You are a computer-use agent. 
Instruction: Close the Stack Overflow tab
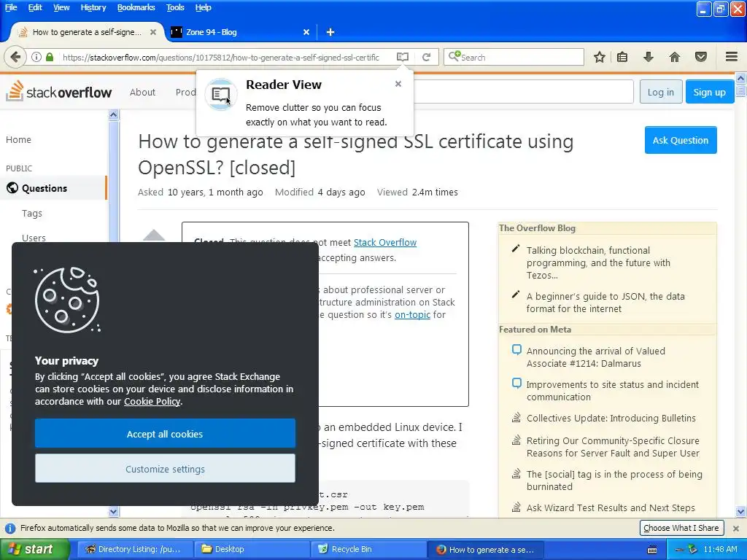click(153, 32)
